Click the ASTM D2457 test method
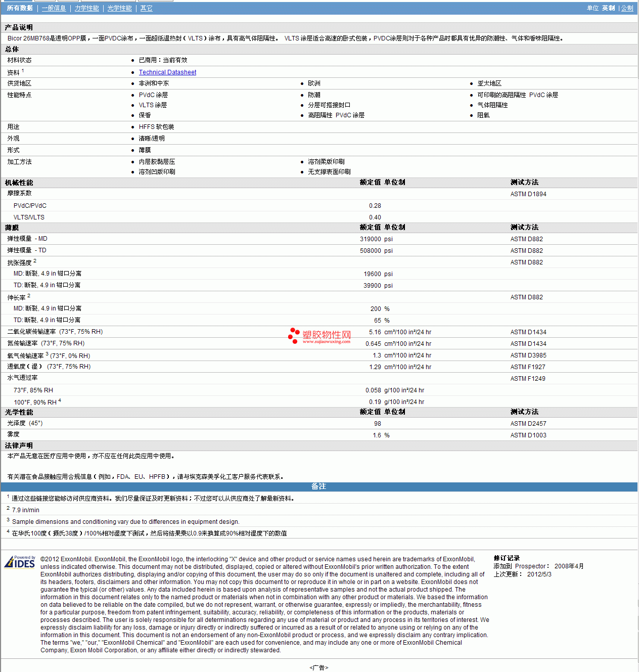 tap(528, 424)
